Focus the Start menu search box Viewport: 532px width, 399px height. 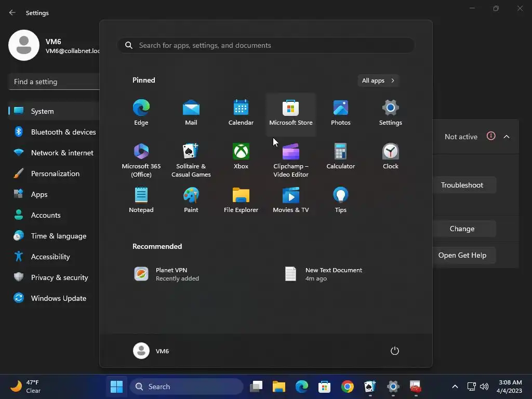[x=266, y=45]
